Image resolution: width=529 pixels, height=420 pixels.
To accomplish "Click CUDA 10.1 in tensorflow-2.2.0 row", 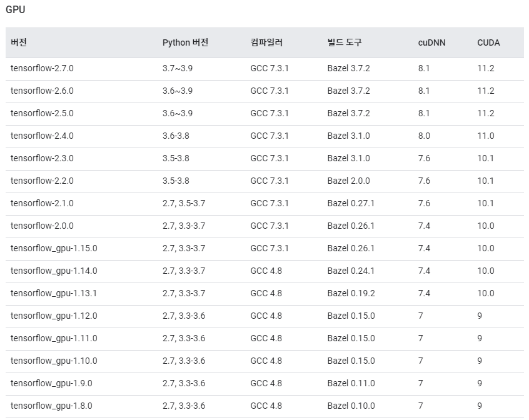I will [485, 181].
